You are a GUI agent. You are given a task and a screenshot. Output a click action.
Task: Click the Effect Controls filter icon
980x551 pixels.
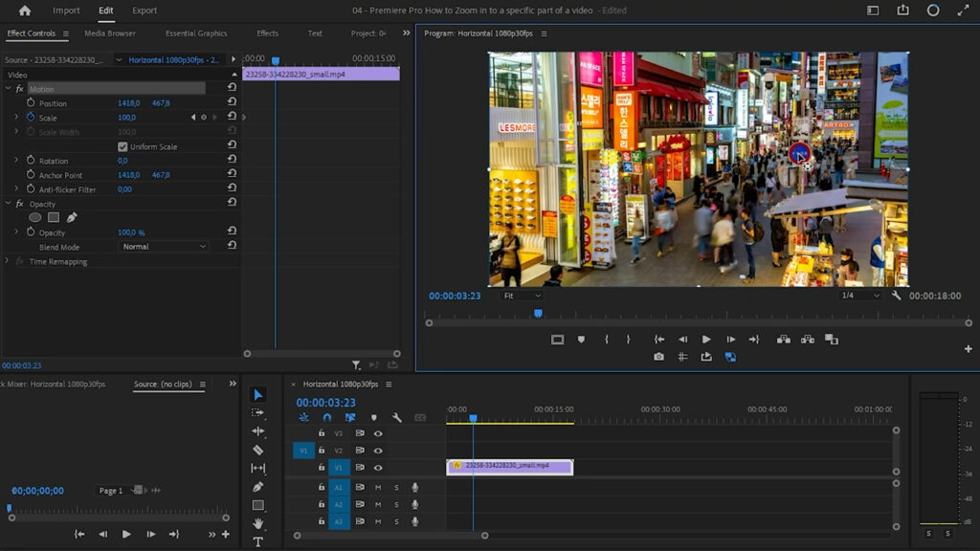[356, 364]
